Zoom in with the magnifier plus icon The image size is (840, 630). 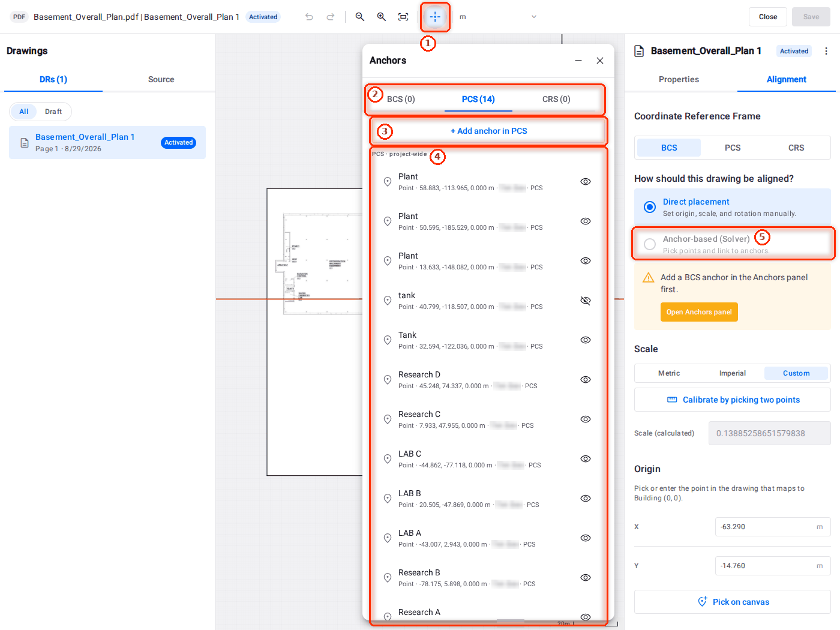point(382,17)
